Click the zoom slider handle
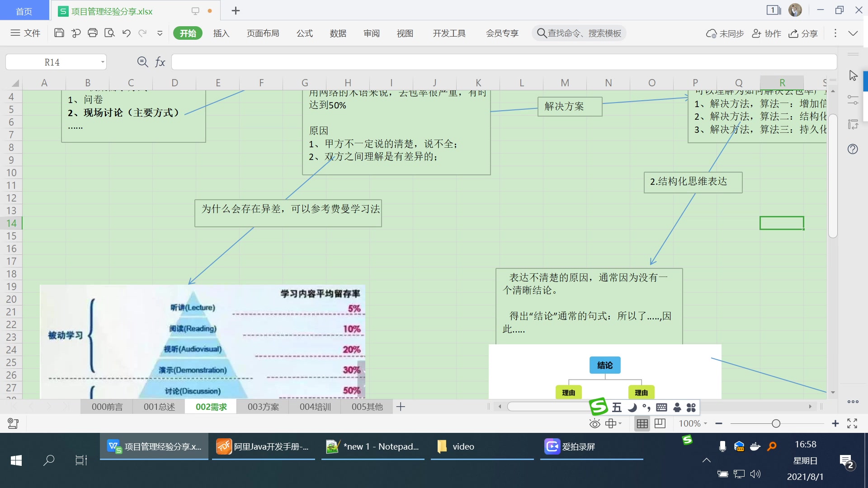The image size is (868, 488). [x=776, y=423]
